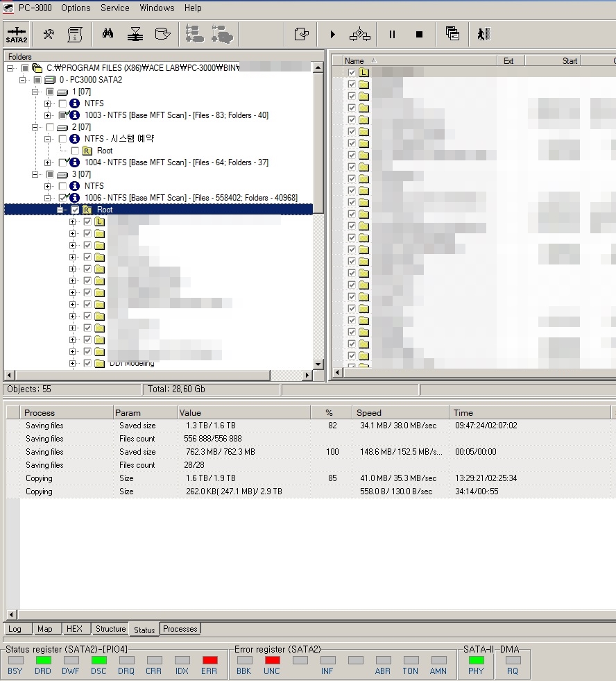Open the crossed tools utilities icon

pyautogui.click(x=48, y=34)
